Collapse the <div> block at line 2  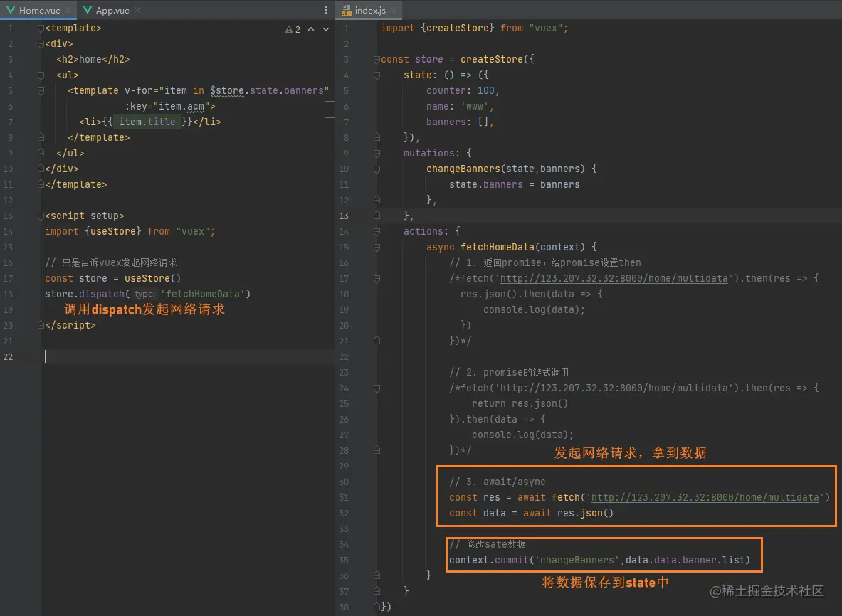41,43
